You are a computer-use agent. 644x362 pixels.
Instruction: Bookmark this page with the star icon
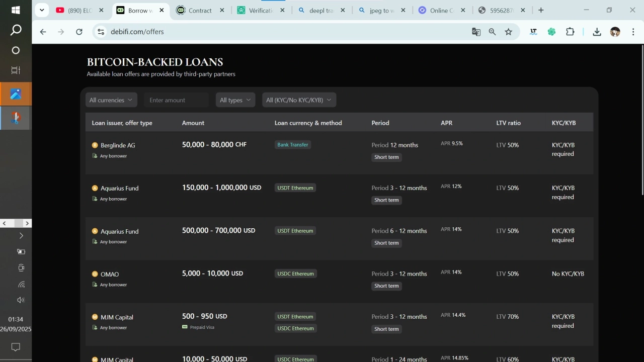point(509,32)
